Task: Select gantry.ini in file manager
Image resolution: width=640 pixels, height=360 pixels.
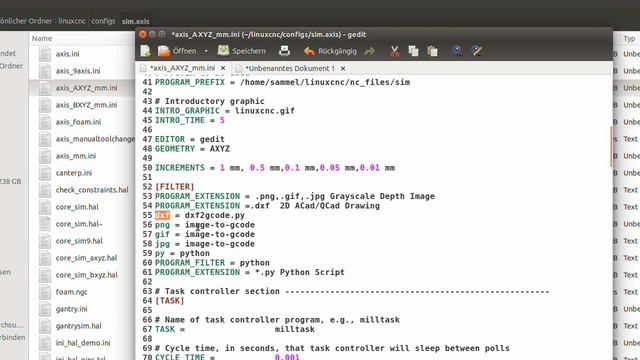Action: pyautogui.click(x=71, y=309)
